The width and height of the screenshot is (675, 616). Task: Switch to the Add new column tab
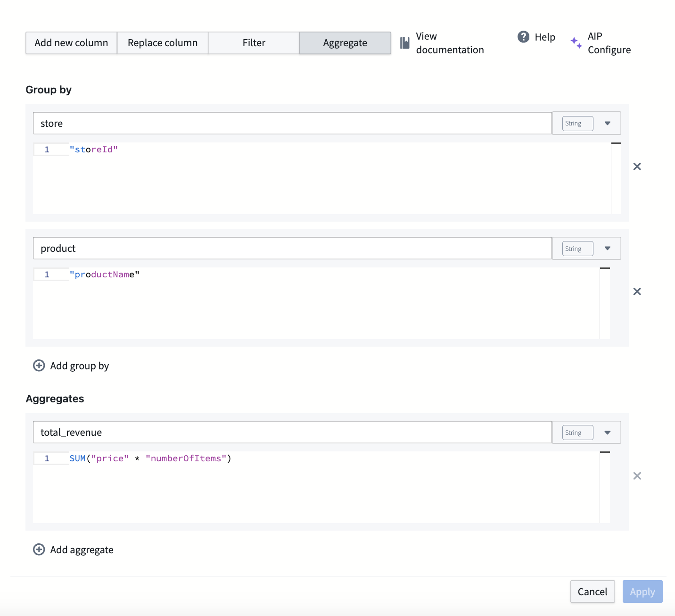coord(71,43)
